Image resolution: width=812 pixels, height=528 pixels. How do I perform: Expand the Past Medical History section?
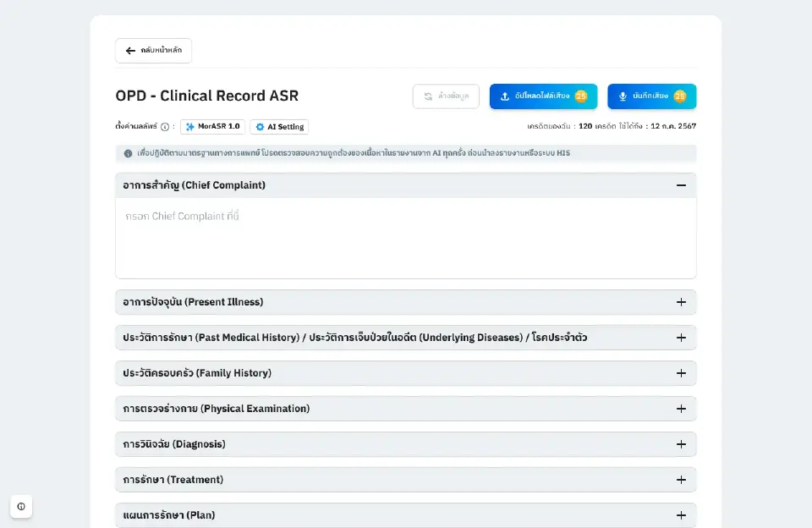[681, 338]
